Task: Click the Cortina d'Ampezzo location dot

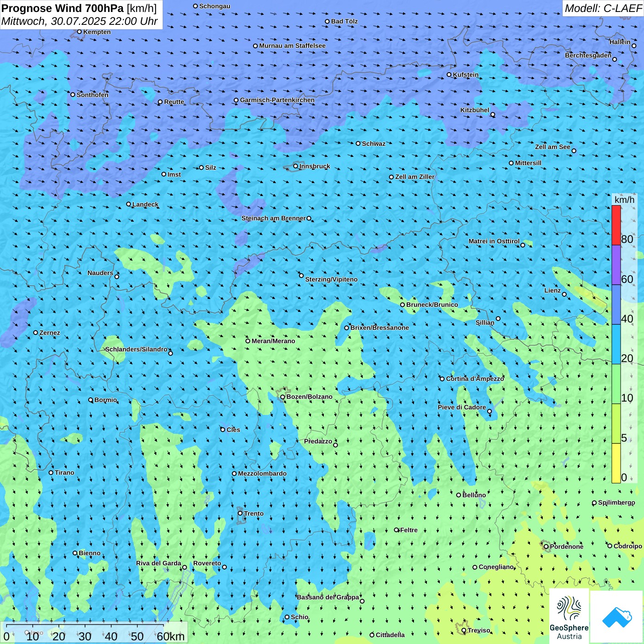Action: pyautogui.click(x=442, y=379)
